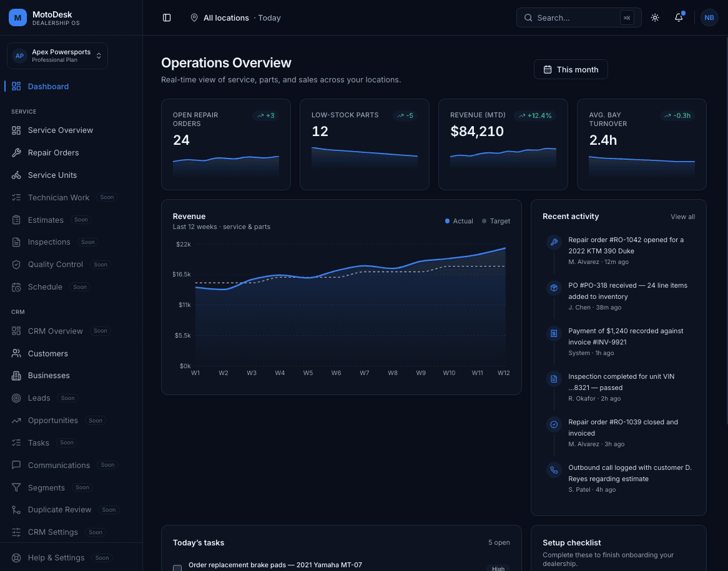Click the 5 open tasks count
This screenshot has width=728, height=571.
pos(499,543)
